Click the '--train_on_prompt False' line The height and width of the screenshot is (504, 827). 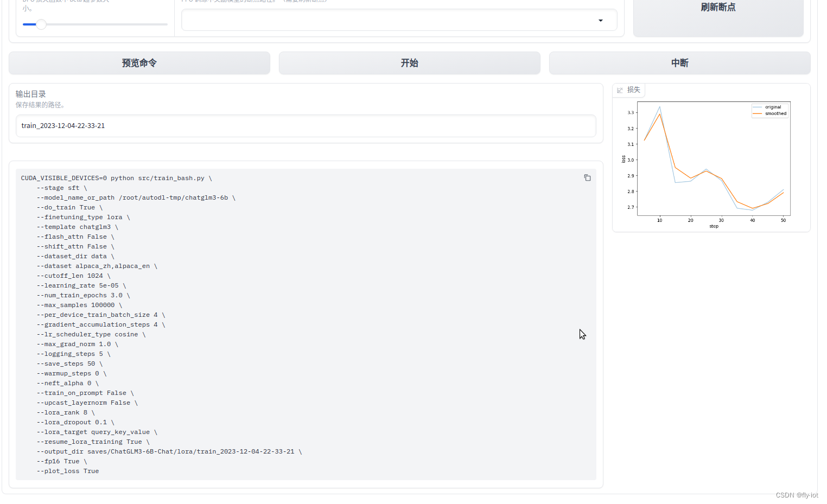85,393
